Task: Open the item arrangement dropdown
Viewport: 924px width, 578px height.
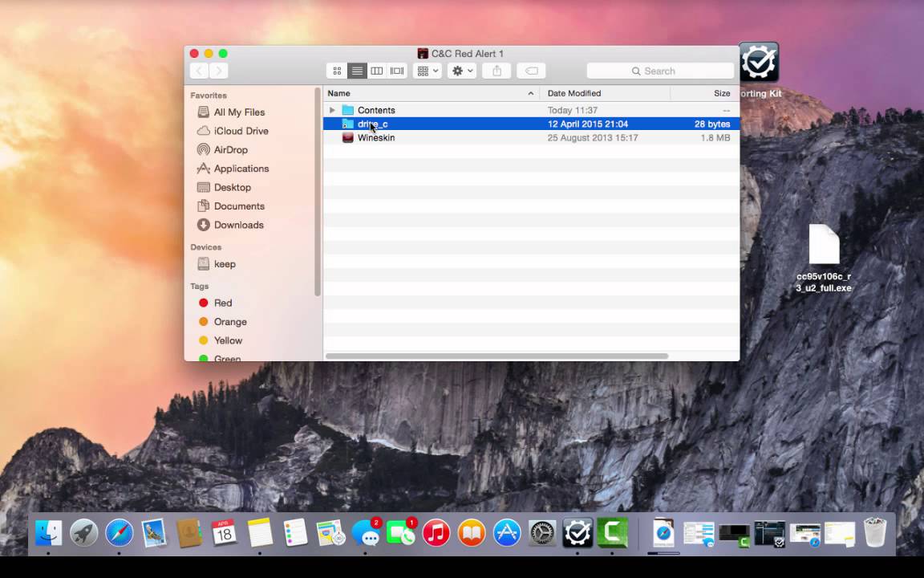Action: click(428, 71)
